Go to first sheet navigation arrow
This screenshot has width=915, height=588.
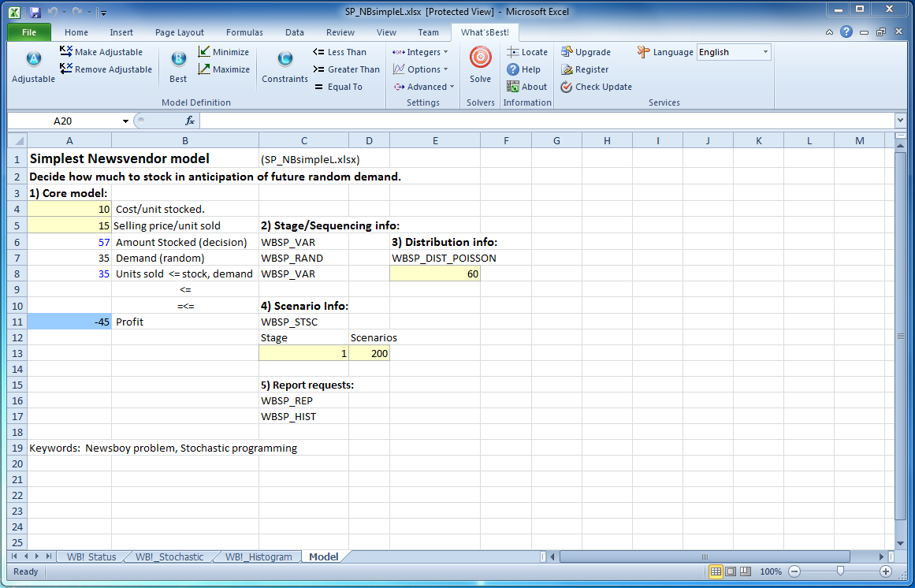pos(15,556)
